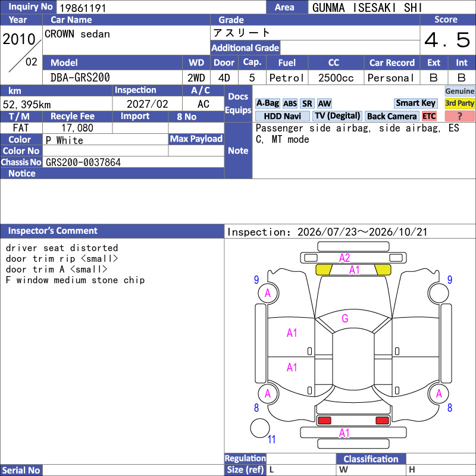Select the Inquiry No value 19861191
The height and width of the screenshot is (476, 476).
pyautogui.click(x=83, y=8)
